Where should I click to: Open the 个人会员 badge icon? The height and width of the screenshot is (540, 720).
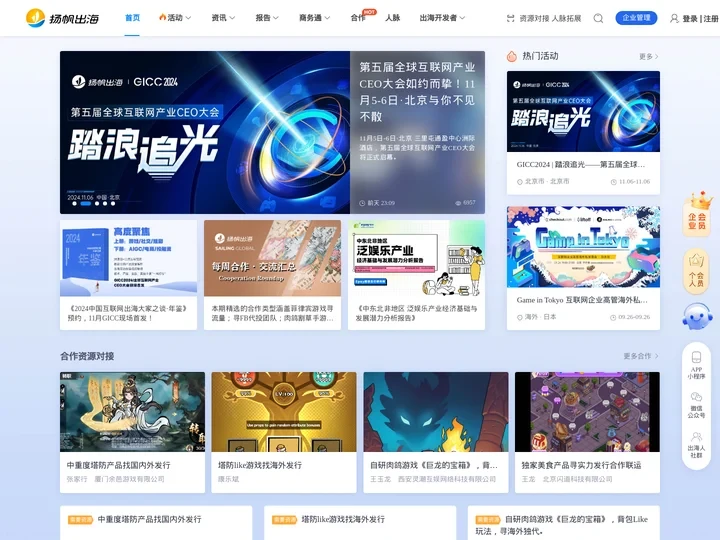696,269
